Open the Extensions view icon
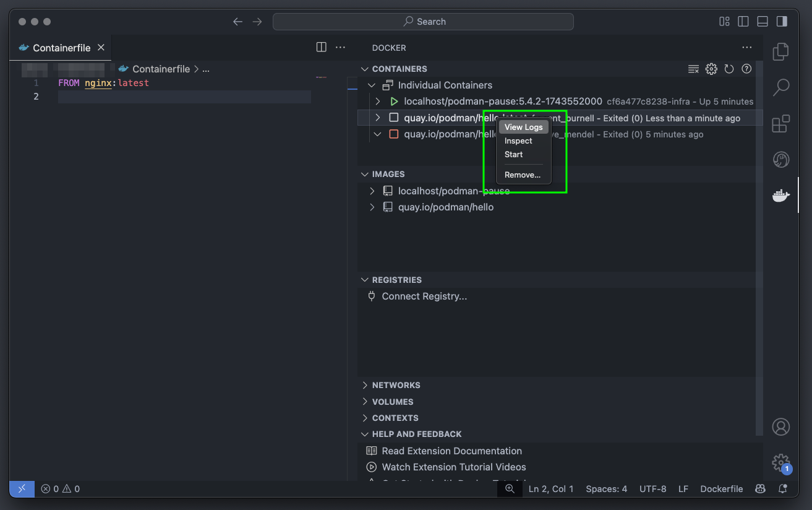The image size is (812, 510). pos(780,123)
